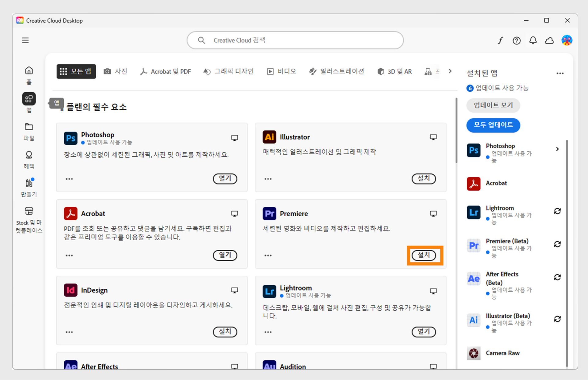
Task: Open more options on Premiere card
Action: pos(268,256)
